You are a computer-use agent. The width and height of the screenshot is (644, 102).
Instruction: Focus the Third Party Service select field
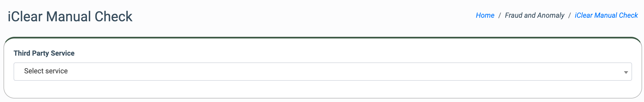323,71
